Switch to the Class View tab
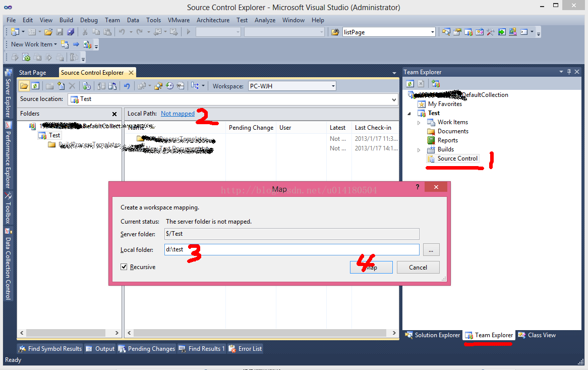The width and height of the screenshot is (588, 370). [x=537, y=335]
